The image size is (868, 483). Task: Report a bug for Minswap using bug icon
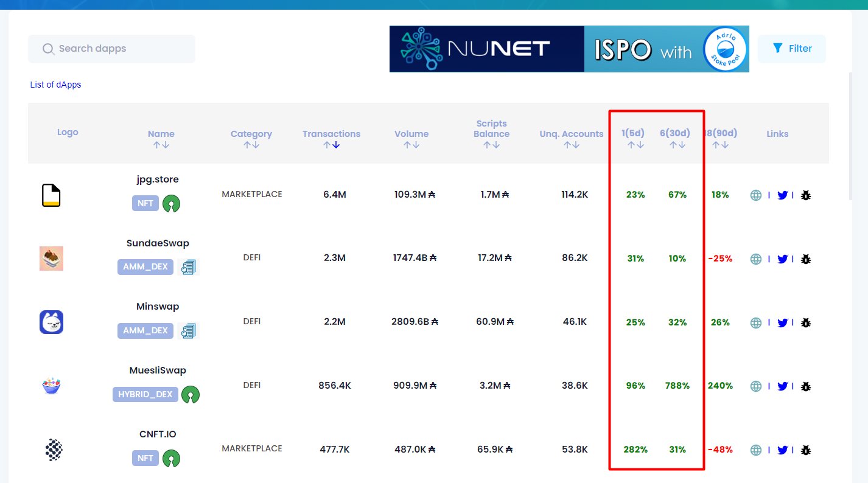(x=805, y=322)
